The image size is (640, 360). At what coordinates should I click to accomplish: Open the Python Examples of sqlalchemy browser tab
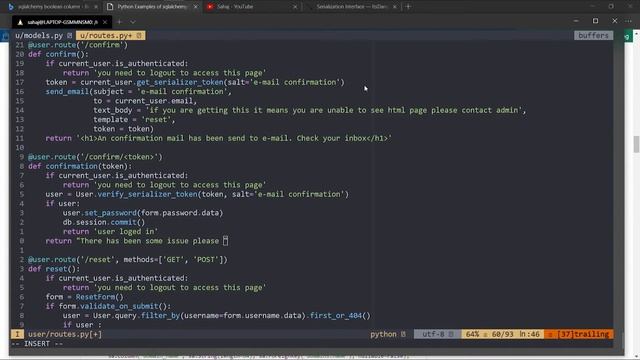pyautogui.click(x=152, y=7)
